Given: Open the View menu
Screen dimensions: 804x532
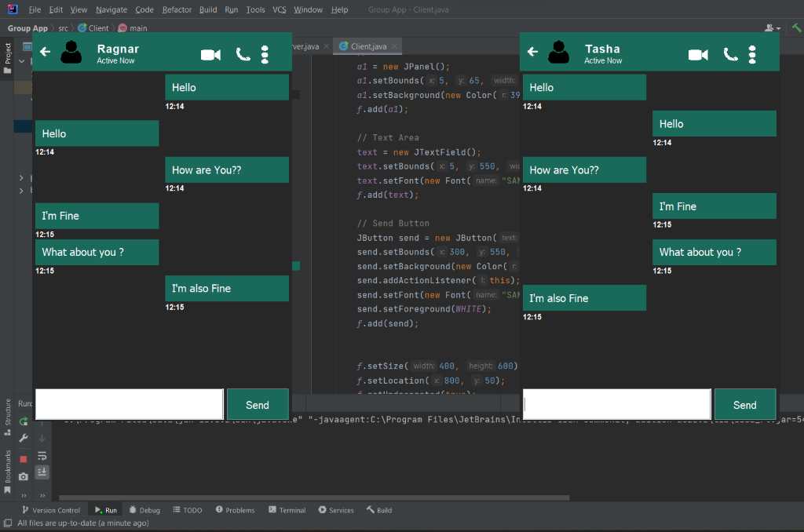Looking at the screenshot, I should pyautogui.click(x=79, y=9).
